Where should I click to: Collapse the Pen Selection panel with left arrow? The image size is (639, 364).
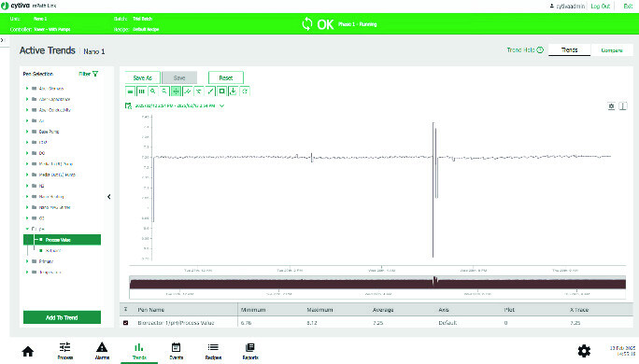point(108,197)
